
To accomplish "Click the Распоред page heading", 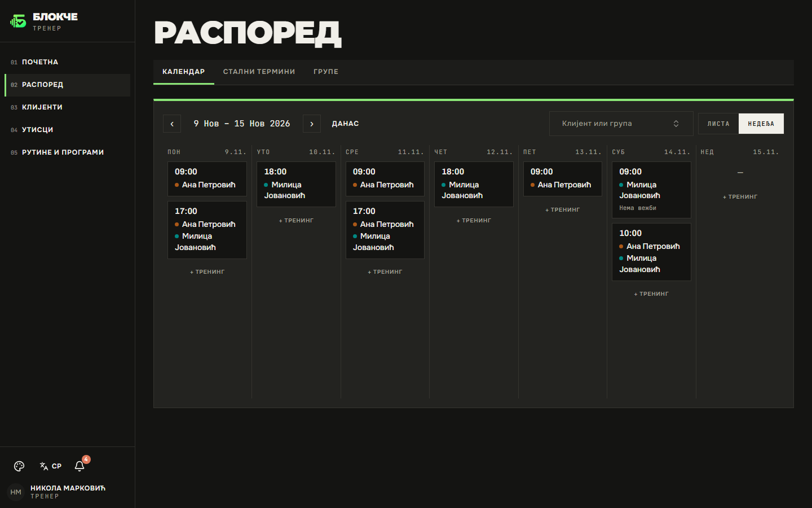I will click(248, 33).
